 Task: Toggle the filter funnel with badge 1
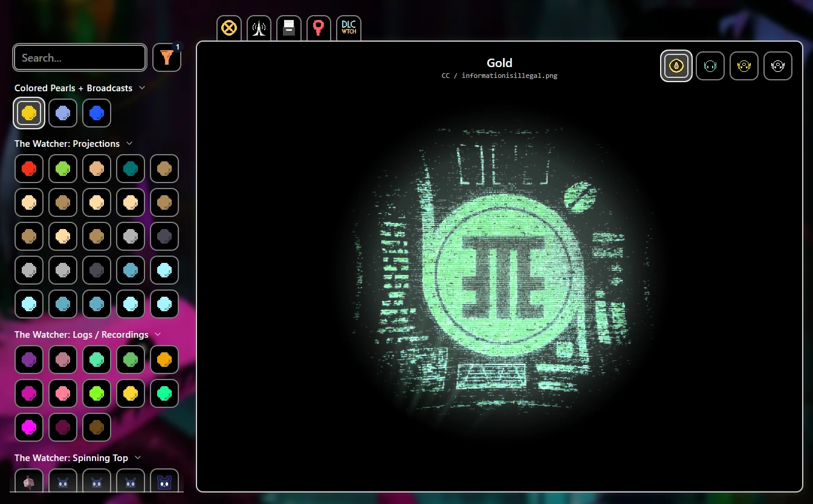pyautogui.click(x=167, y=57)
